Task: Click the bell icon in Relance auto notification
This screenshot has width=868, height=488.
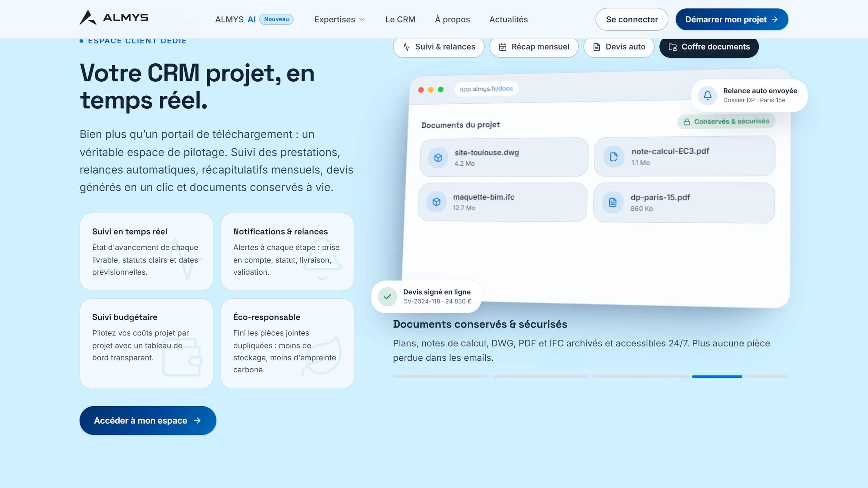Action: (707, 95)
